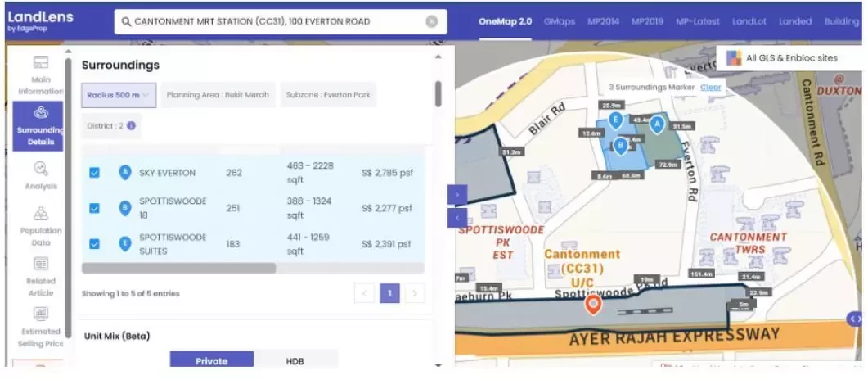Uncheck the Sky Everton checkbox
The height and width of the screenshot is (380, 868).
click(95, 173)
